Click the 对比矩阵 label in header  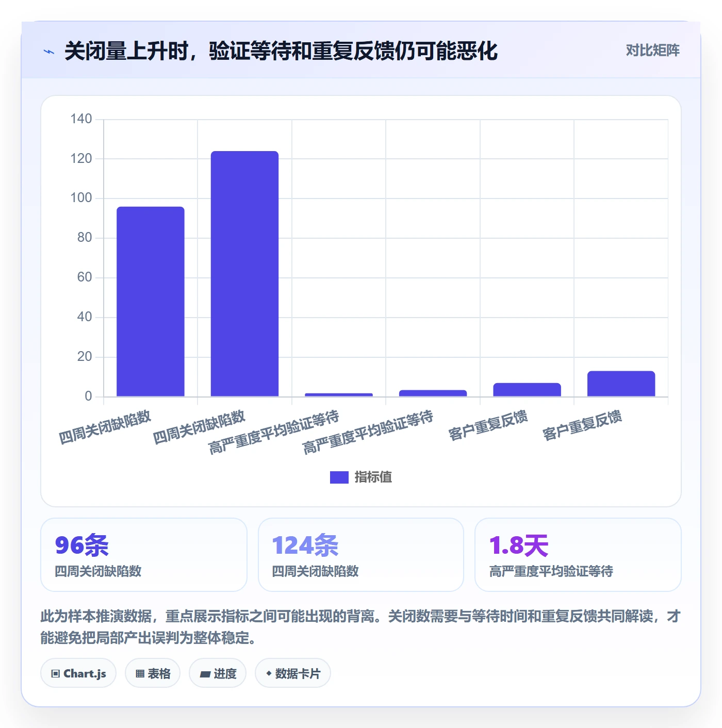click(x=652, y=50)
